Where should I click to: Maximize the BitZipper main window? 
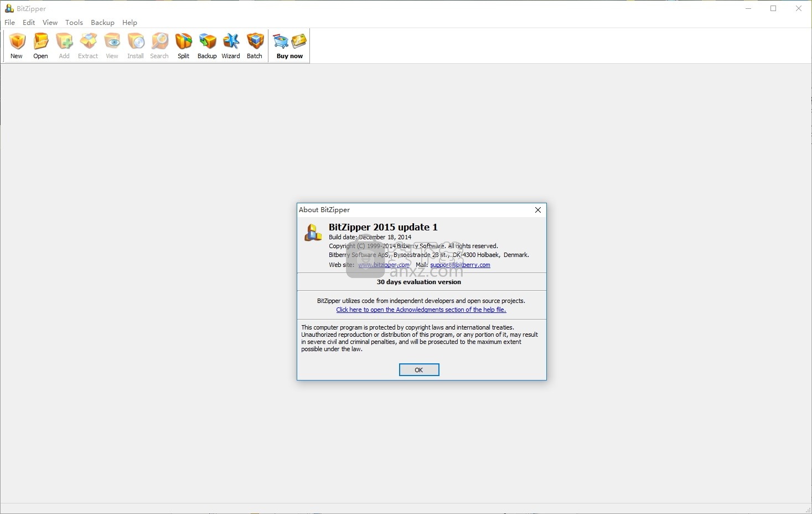coord(773,8)
